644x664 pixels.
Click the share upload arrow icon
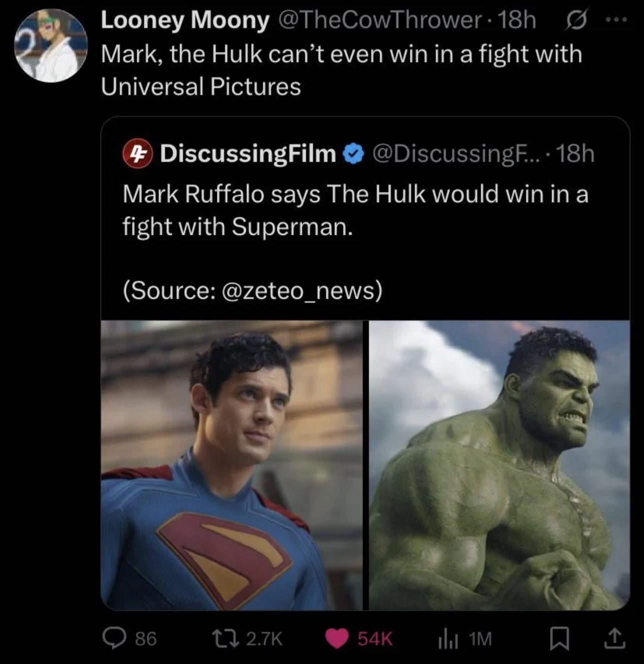615,638
